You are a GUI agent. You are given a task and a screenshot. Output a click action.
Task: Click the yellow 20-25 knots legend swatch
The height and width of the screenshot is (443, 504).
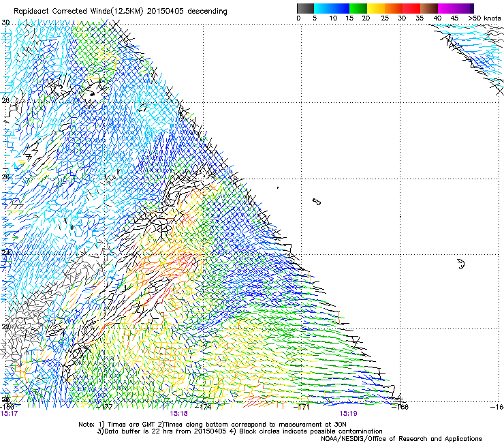(376, 8)
